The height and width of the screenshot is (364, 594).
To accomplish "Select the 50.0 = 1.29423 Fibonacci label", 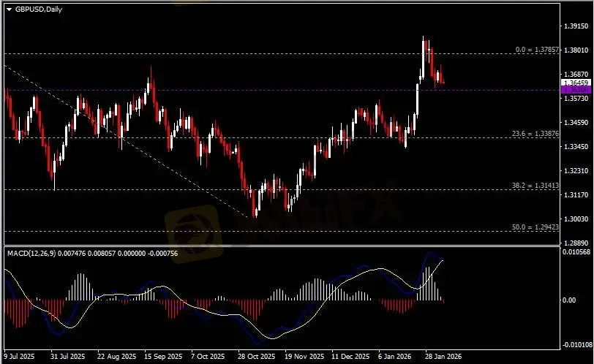I will (x=535, y=227).
